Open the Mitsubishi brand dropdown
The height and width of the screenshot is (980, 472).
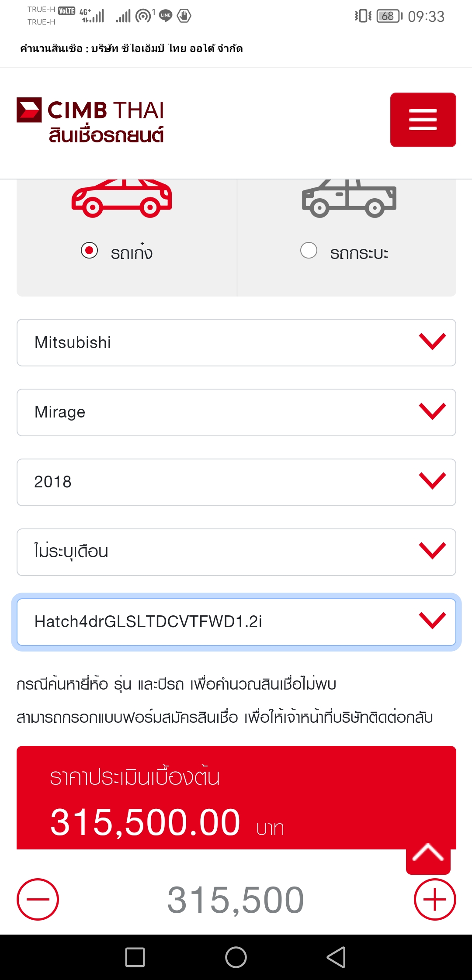point(236,342)
